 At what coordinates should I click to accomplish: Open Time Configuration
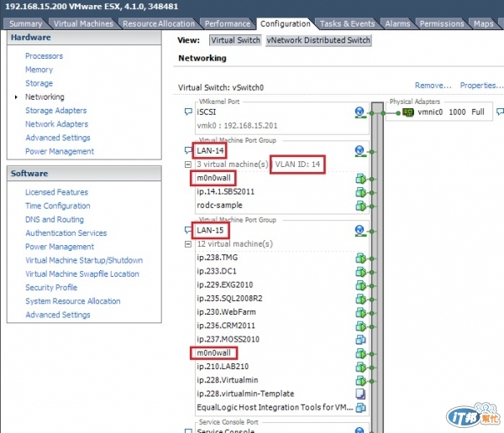pos(57,206)
